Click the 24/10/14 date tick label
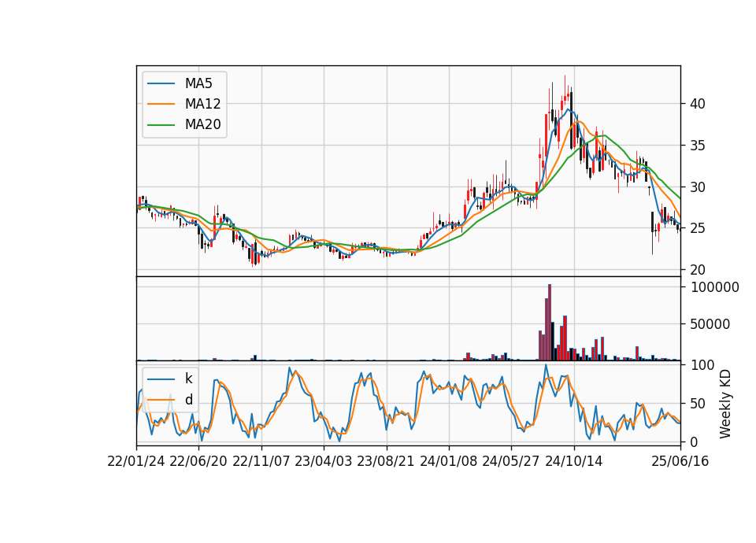Image resolution: width=756 pixels, height=543 pixels. point(574,462)
